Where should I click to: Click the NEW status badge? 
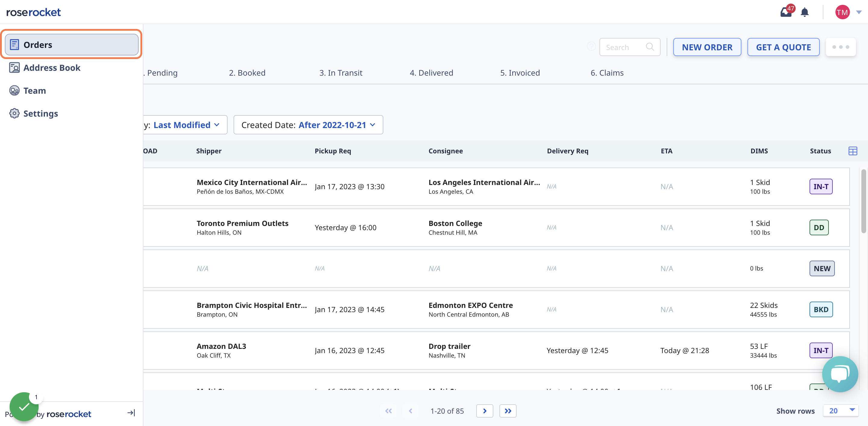822,268
